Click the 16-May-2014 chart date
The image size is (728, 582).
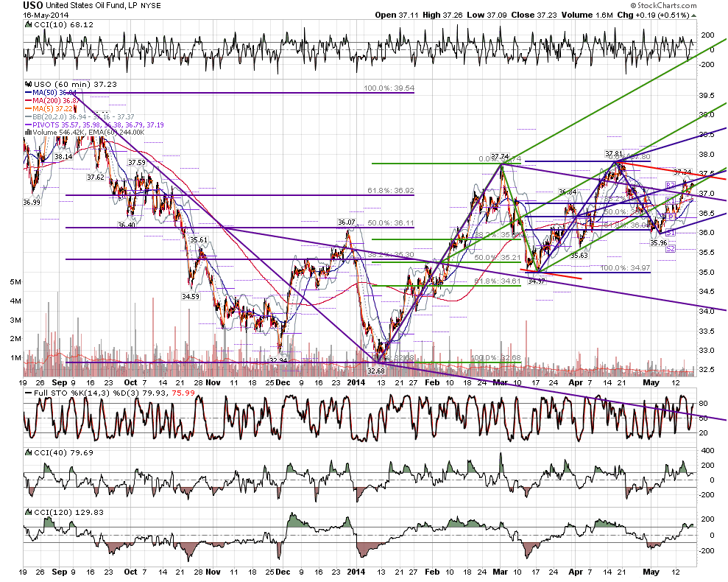[x=46, y=15]
